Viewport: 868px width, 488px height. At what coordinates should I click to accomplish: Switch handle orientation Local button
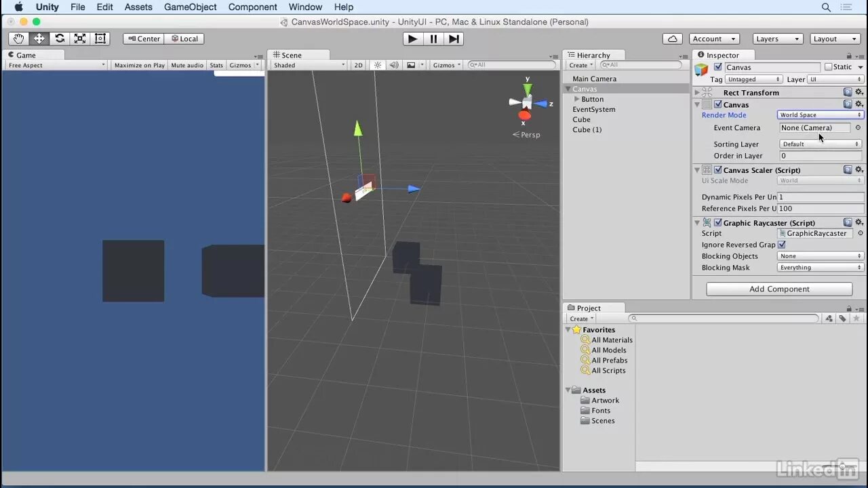click(x=184, y=39)
